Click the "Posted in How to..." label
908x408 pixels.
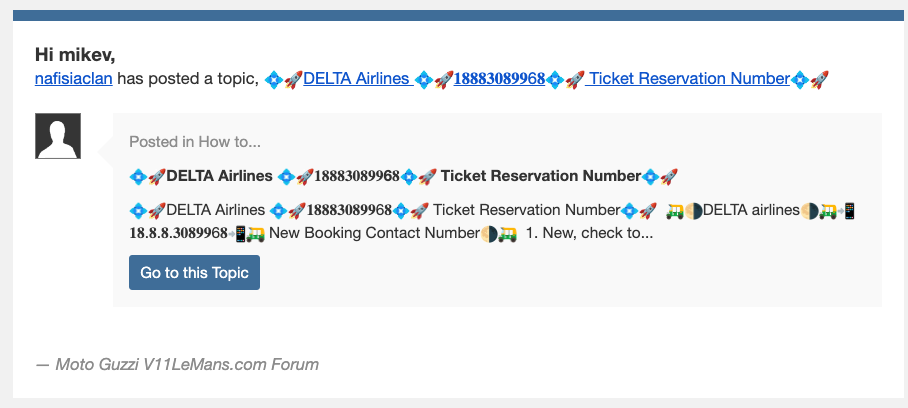195,142
